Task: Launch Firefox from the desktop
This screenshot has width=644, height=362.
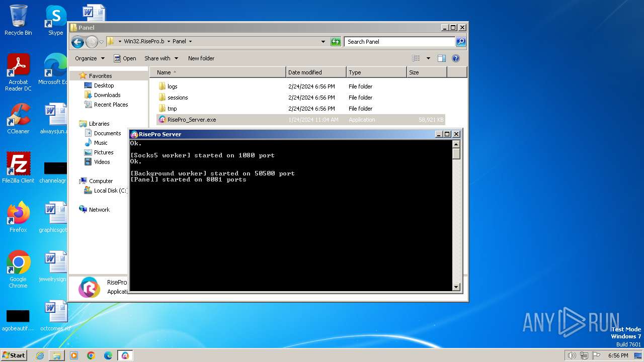Action: coord(18,217)
